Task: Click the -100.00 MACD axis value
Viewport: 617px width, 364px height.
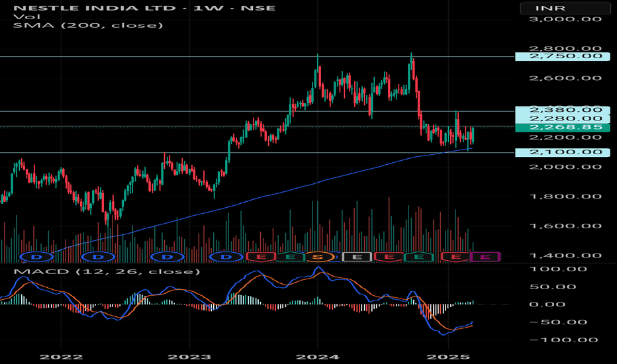Action: (x=564, y=340)
